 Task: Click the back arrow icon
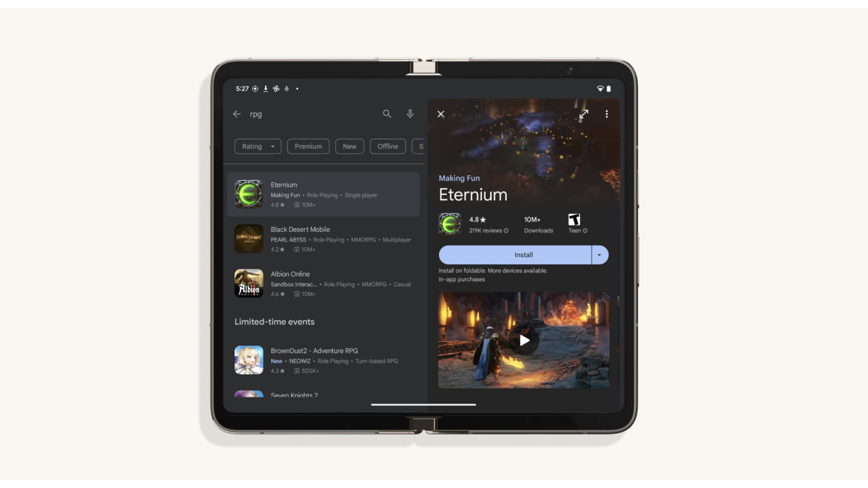tap(237, 114)
